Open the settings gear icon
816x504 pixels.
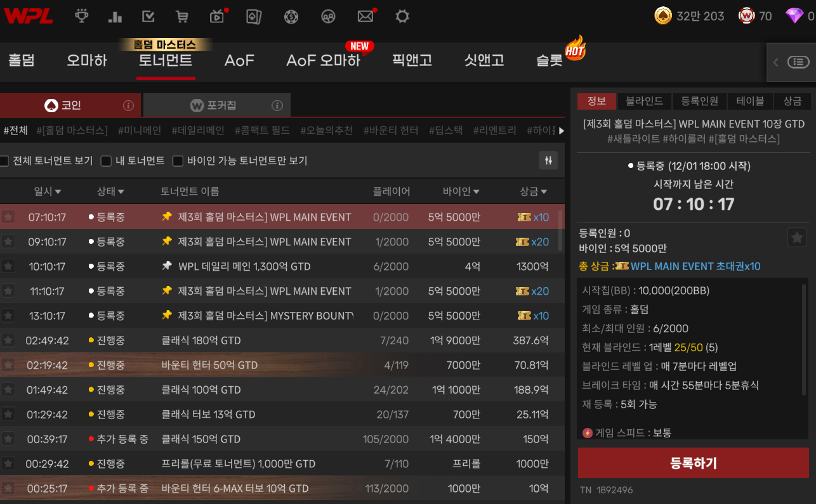(402, 16)
